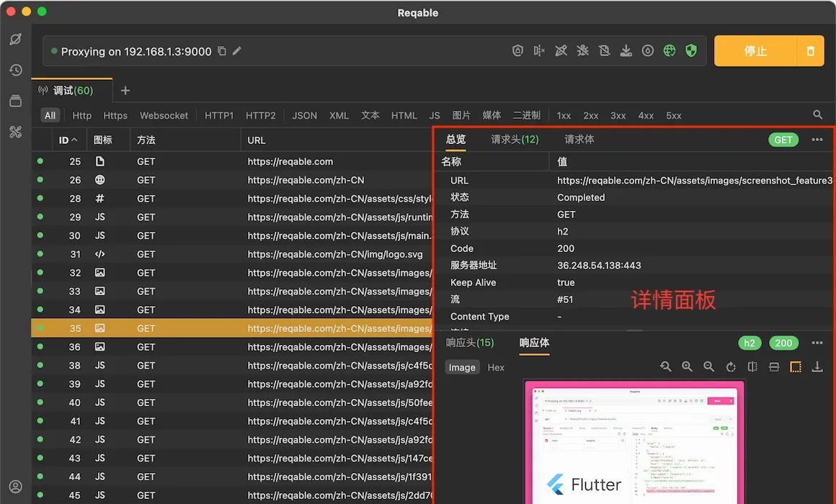The height and width of the screenshot is (504, 836).
Task: Click the SSL lock shield toolbar icon
Action: click(517, 50)
